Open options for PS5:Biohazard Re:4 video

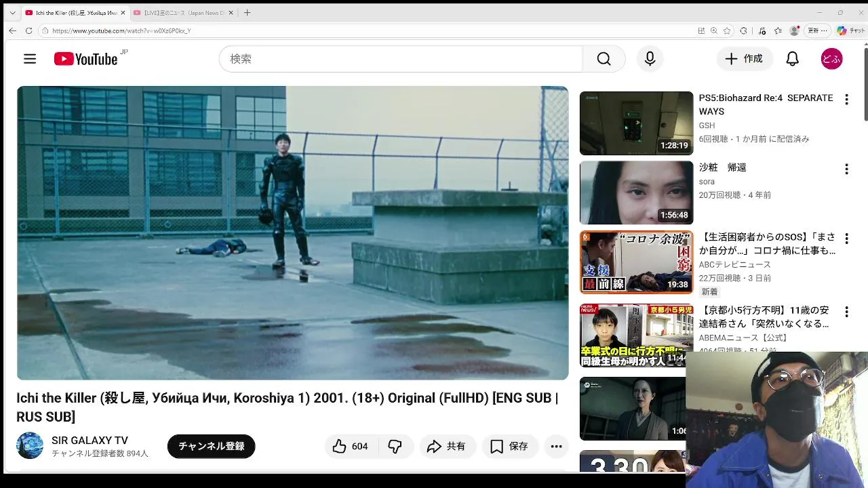pyautogui.click(x=846, y=100)
